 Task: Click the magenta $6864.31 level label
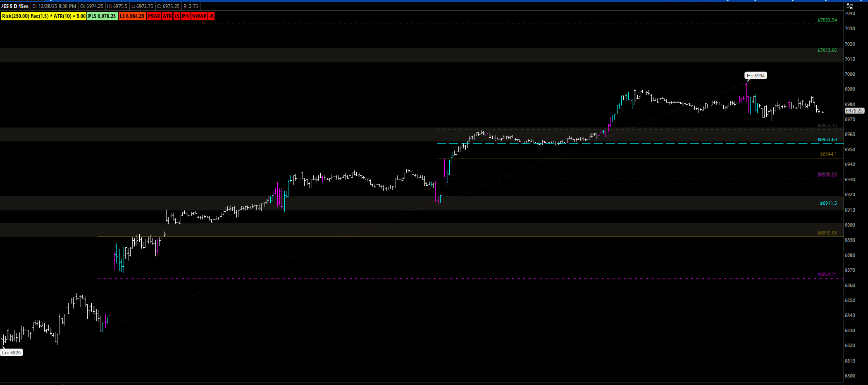click(x=827, y=275)
